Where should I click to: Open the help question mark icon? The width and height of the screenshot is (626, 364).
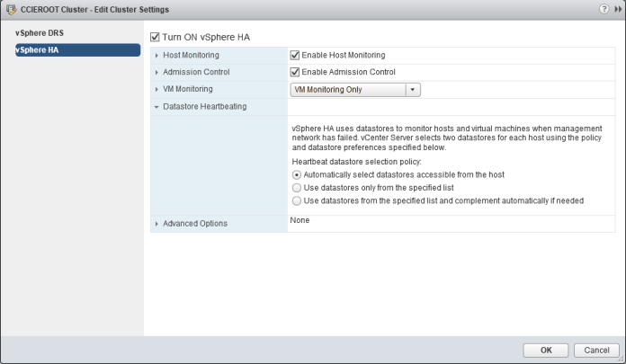pyautogui.click(x=603, y=8)
